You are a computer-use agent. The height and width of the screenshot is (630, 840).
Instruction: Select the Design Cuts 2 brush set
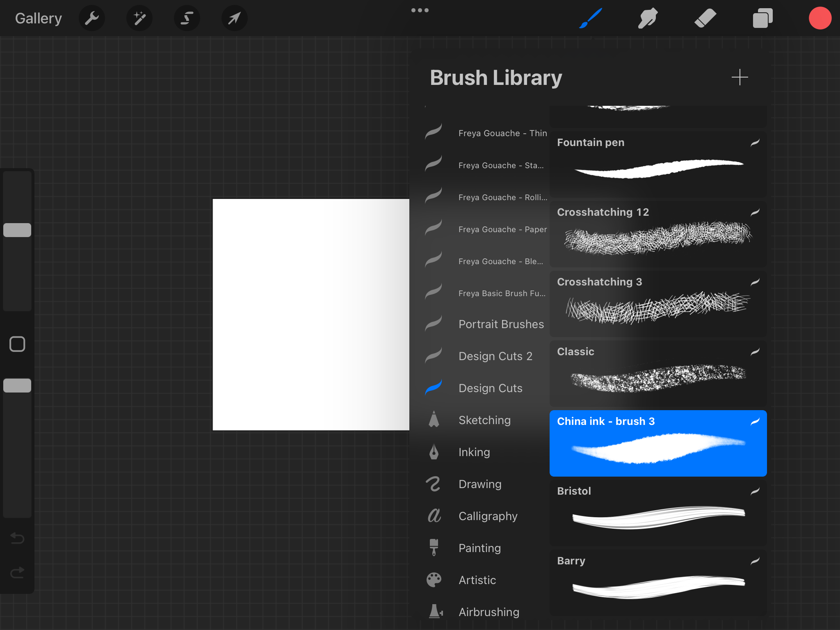[495, 356]
